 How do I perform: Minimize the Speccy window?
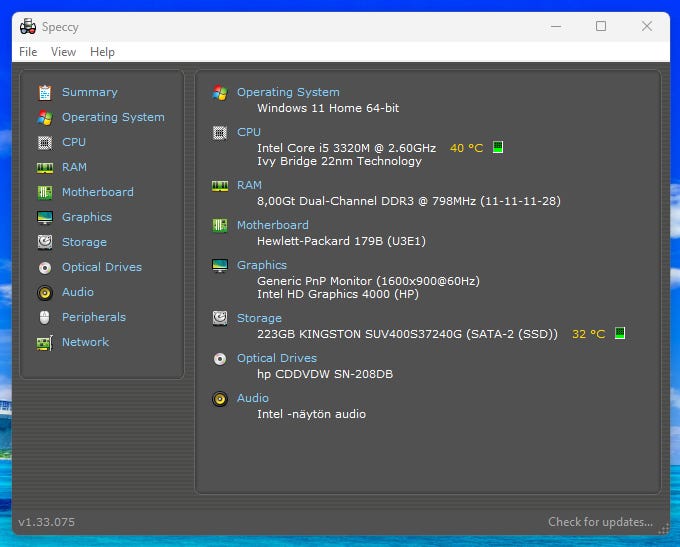(556, 26)
